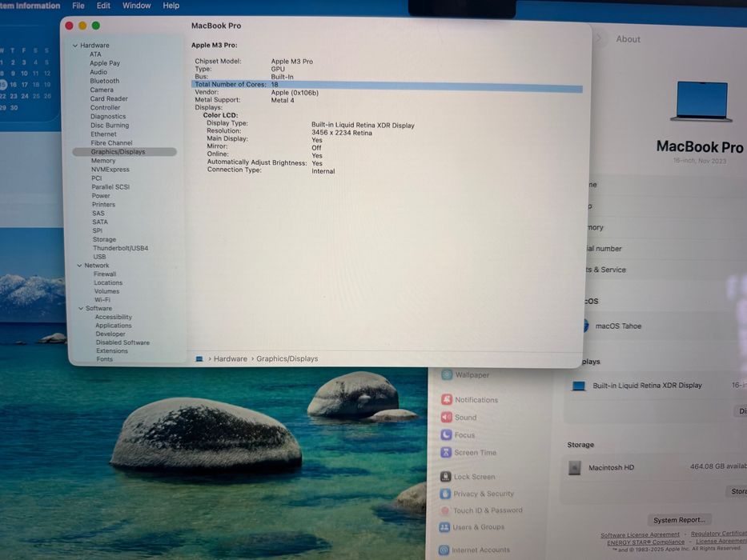Select Wi-Fi under Network
This screenshot has height=560, width=747.
click(x=102, y=300)
